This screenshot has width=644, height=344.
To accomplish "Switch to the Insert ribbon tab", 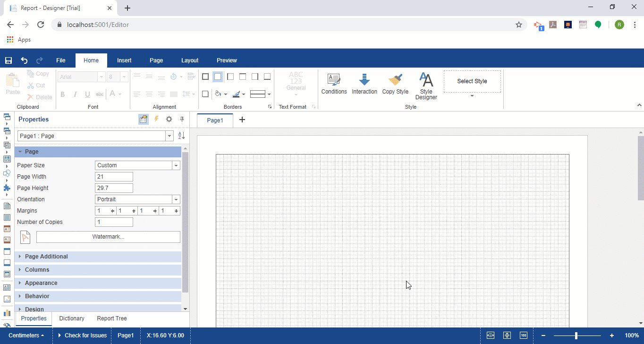I will (x=124, y=60).
